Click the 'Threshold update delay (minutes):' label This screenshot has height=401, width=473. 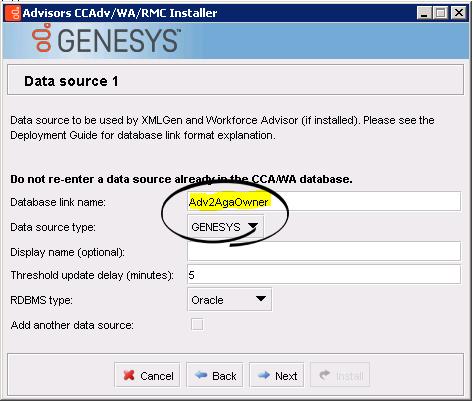[x=92, y=275]
